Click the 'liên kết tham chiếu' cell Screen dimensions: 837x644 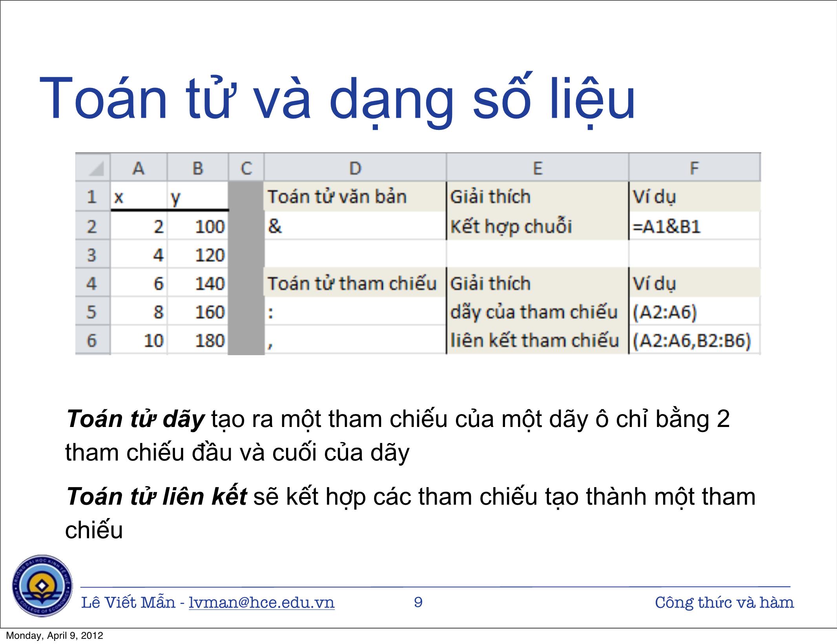click(x=537, y=340)
